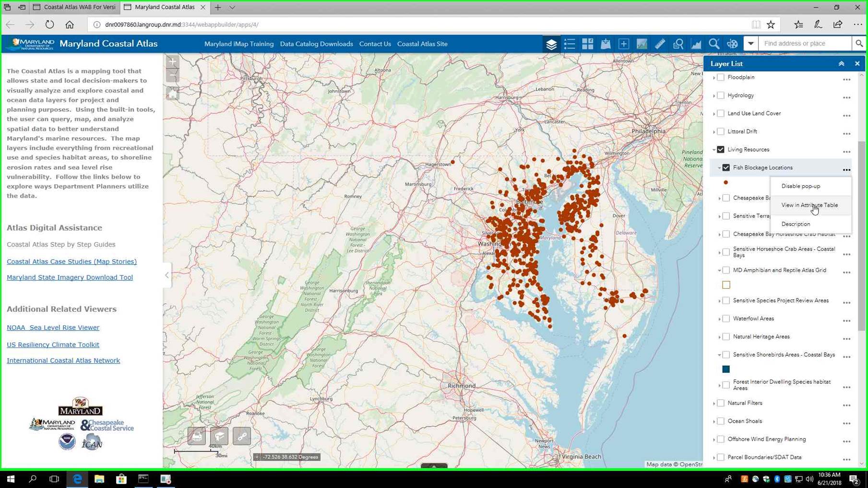Turn on the Floodplain layer checkbox

point(721,77)
